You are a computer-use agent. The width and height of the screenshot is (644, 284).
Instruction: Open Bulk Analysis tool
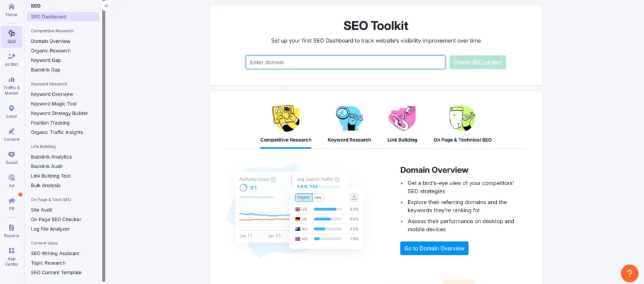point(45,185)
